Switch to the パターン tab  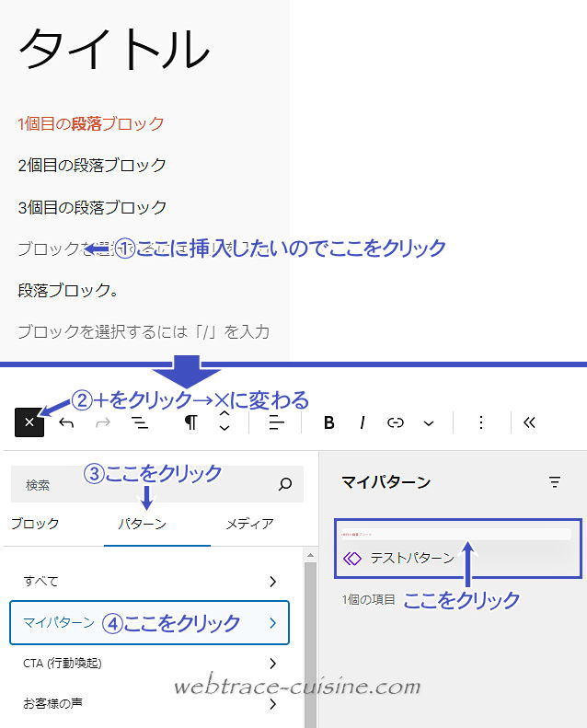tap(143, 524)
